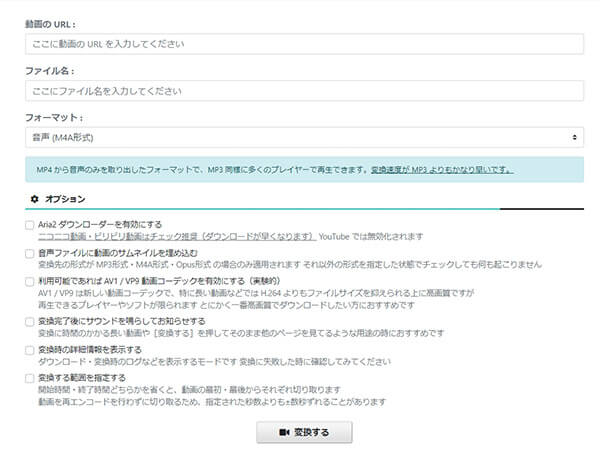This screenshot has height=451, width=600.
Task: Click the file name input field
Action: 304,91
